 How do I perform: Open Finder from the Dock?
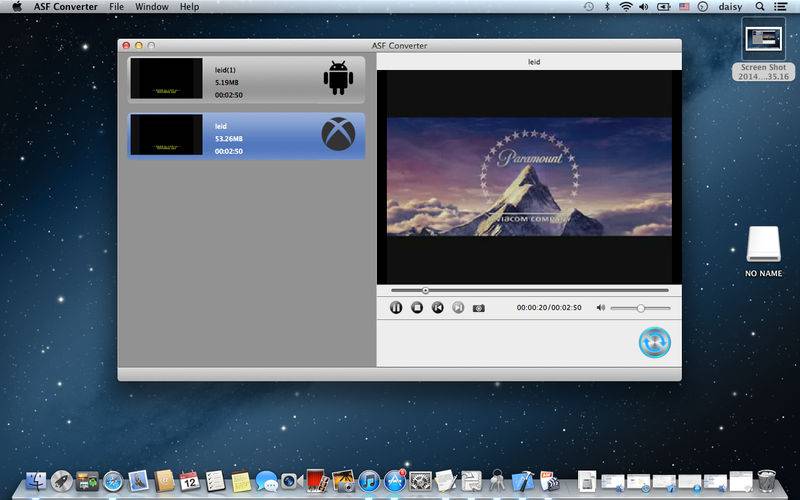click(x=36, y=481)
